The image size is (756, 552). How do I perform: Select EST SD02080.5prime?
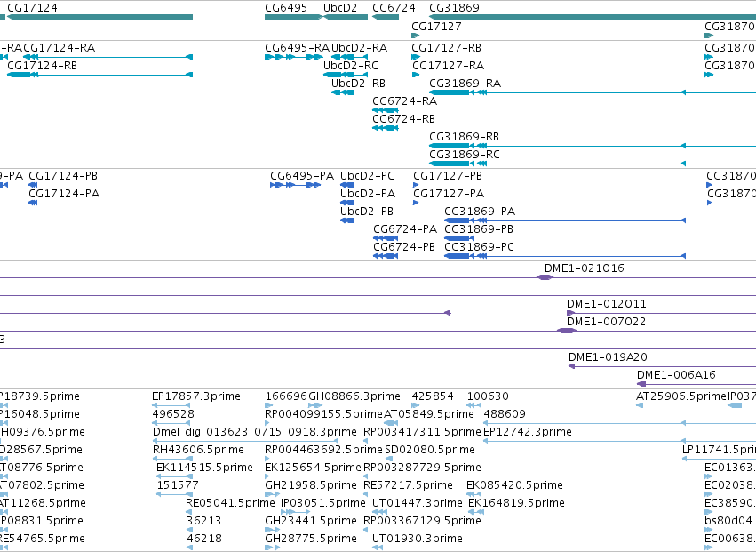coord(430,450)
